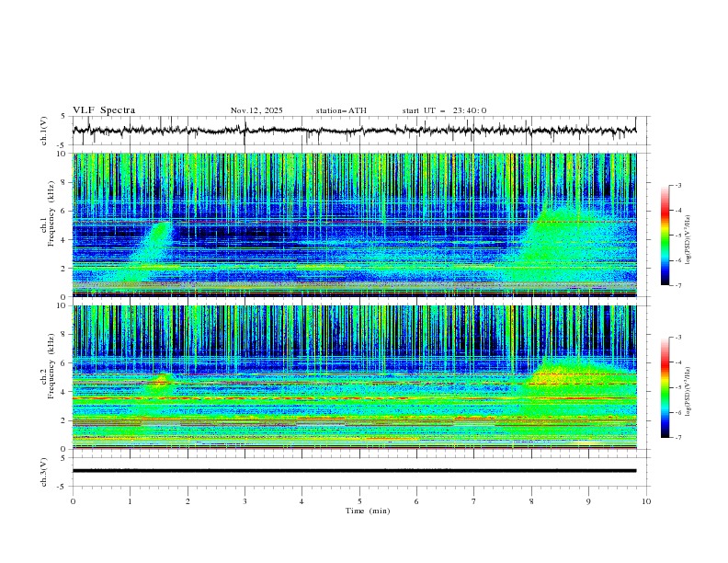Click the ch.2 color bar "log(PSD)(V²/Hz)" label
This screenshot has height=563, width=728.
688,391
